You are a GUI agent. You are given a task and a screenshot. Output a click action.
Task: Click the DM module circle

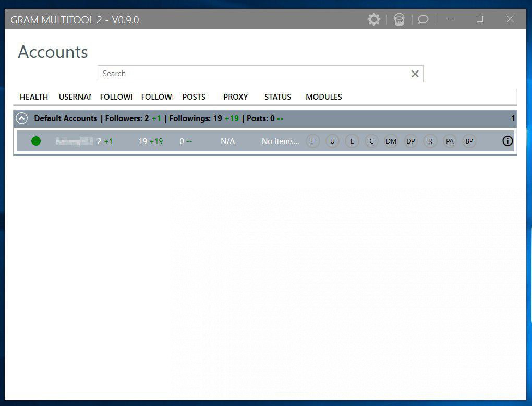coord(391,141)
